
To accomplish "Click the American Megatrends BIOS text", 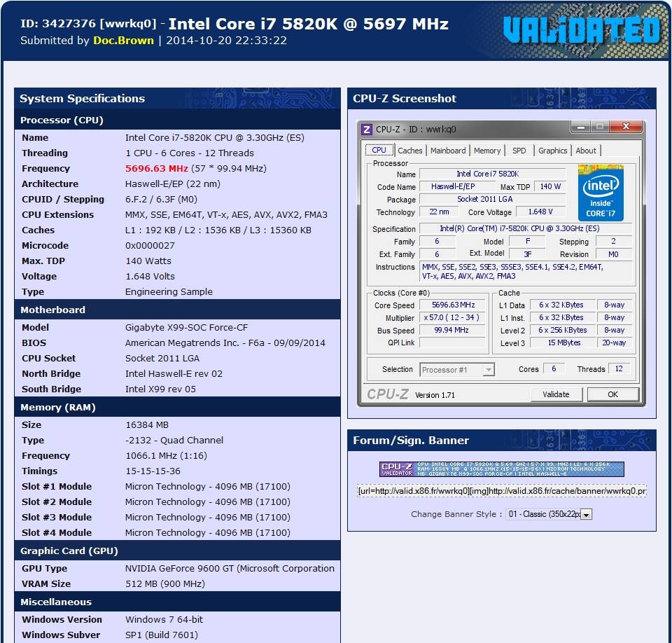I will (x=225, y=343).
